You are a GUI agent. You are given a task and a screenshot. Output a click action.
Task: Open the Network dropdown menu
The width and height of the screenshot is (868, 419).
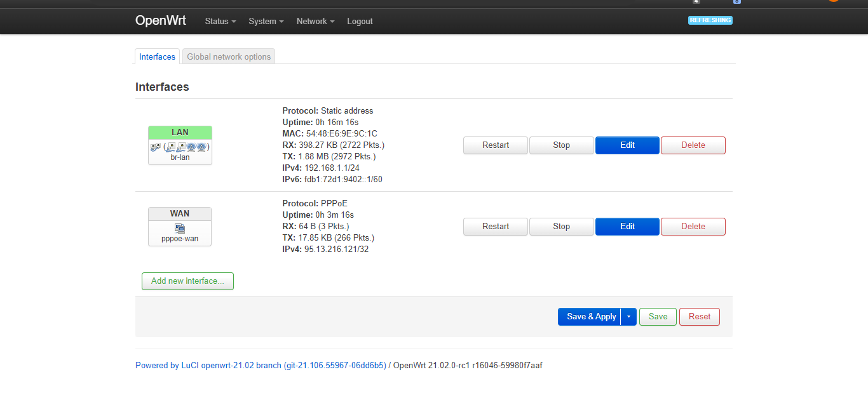[x=315, y=21]
